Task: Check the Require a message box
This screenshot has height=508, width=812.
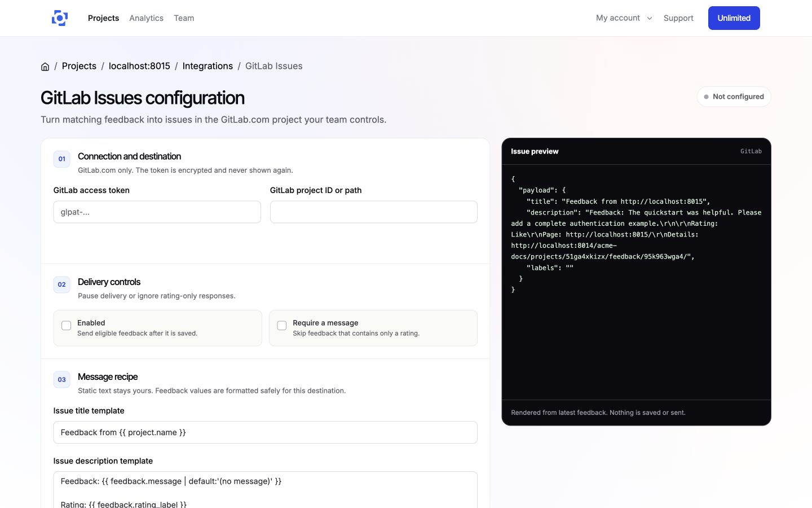Action: pyautogui.click(x=282, y=326)
